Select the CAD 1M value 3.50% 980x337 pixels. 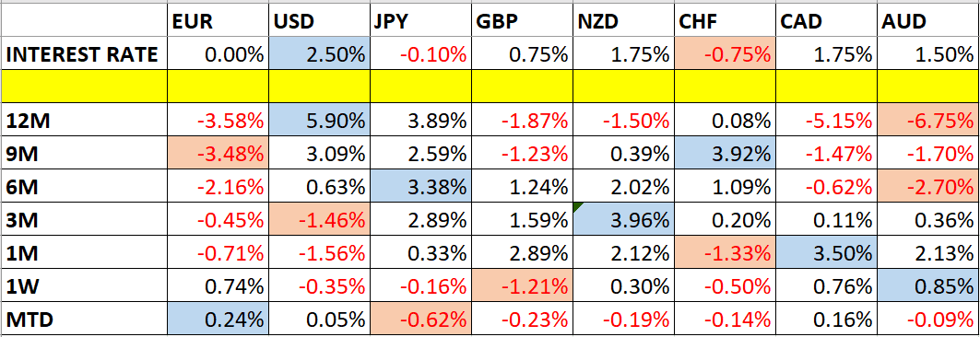point(826,252)
